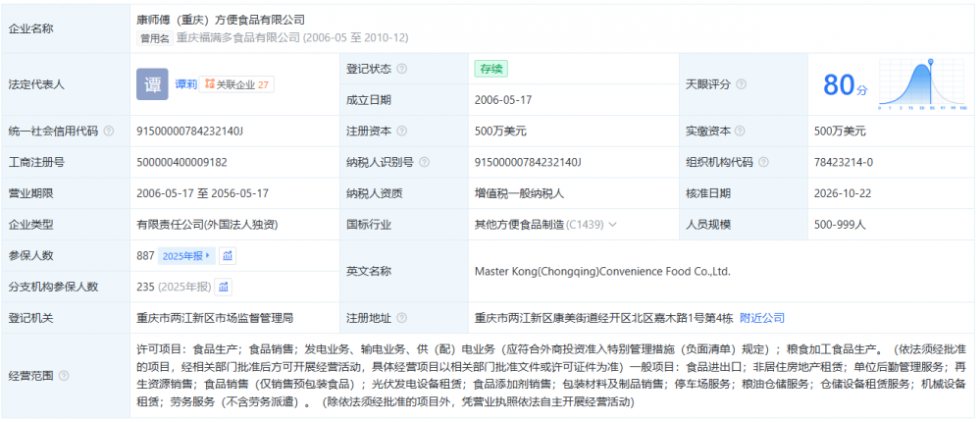Click help icon next to 经营范围

64,376
